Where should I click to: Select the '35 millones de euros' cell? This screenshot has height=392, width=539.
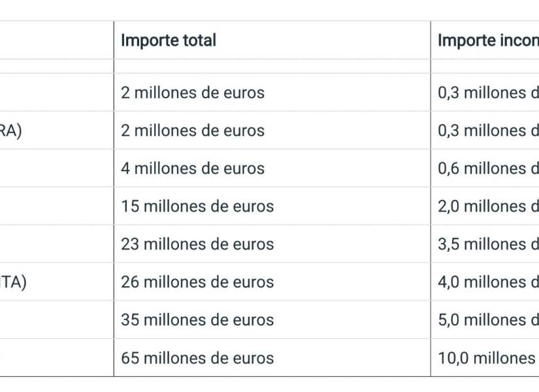[197, 320]
